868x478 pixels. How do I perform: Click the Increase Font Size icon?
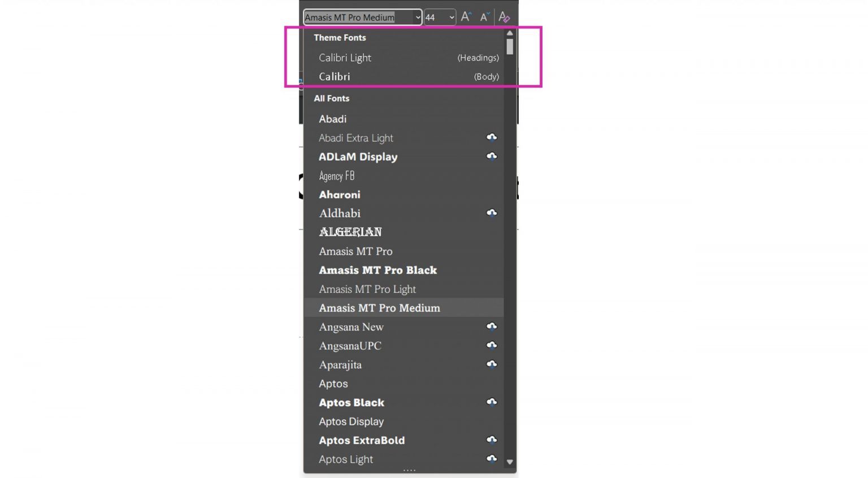[x=466, y=16]
